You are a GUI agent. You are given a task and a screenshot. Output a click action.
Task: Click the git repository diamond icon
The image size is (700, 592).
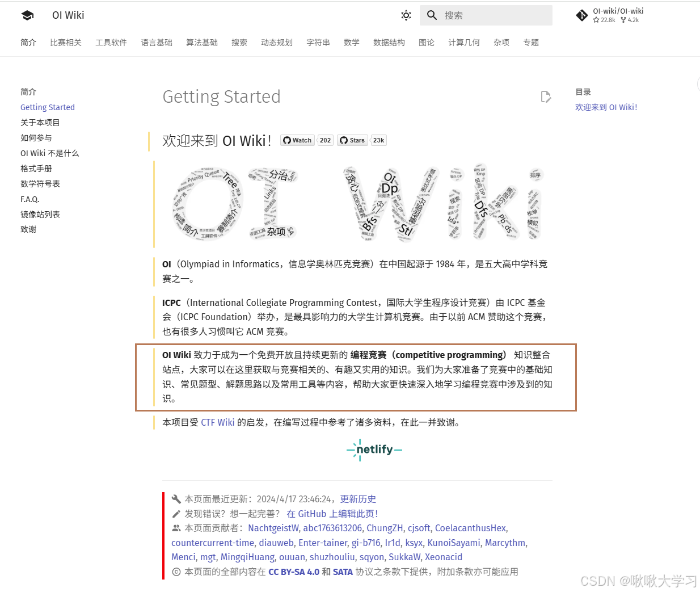(x=582, y=15)
